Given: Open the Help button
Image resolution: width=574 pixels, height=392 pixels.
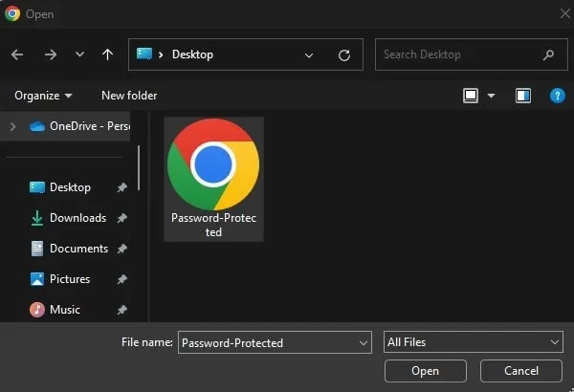Looking at the screenshot, I should pyautogui.click(x=557, y=96).
